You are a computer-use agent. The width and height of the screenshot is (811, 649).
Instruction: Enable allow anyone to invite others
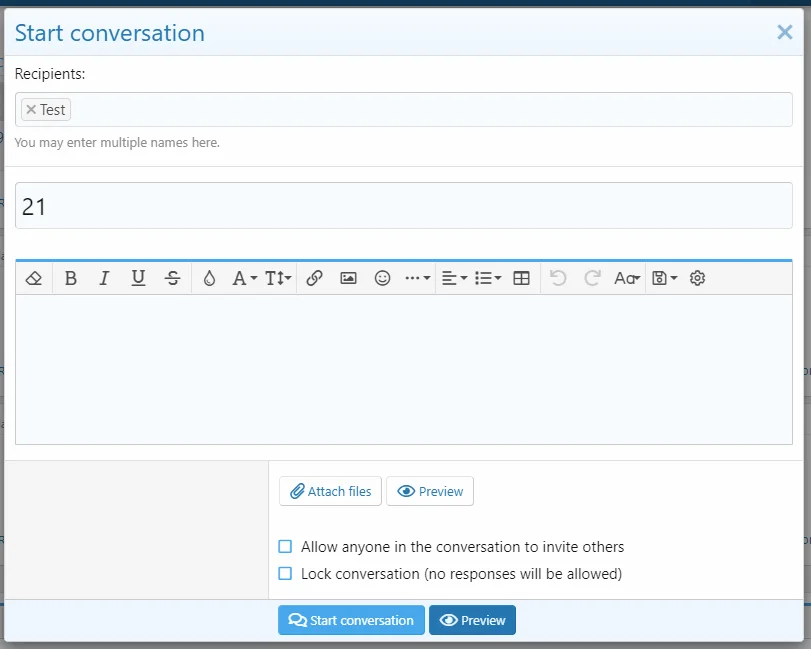pyautogui.click(x=285, y=547)
